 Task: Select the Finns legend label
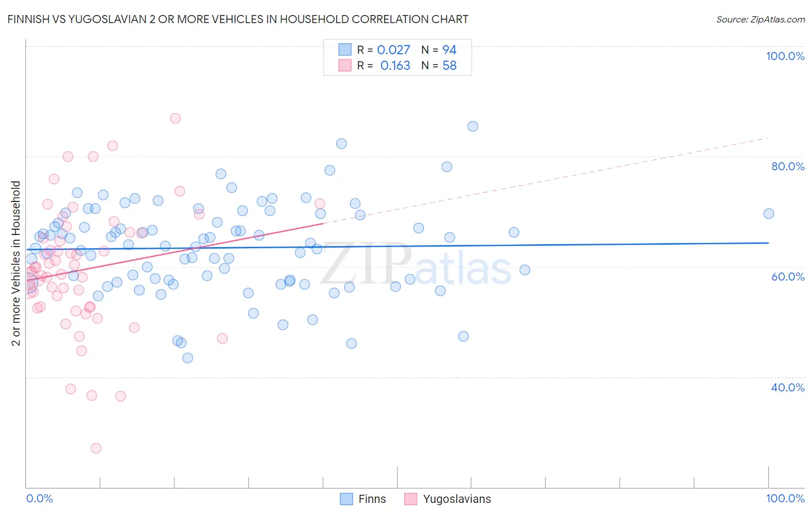pyautogui.click(x=372, y=499)
